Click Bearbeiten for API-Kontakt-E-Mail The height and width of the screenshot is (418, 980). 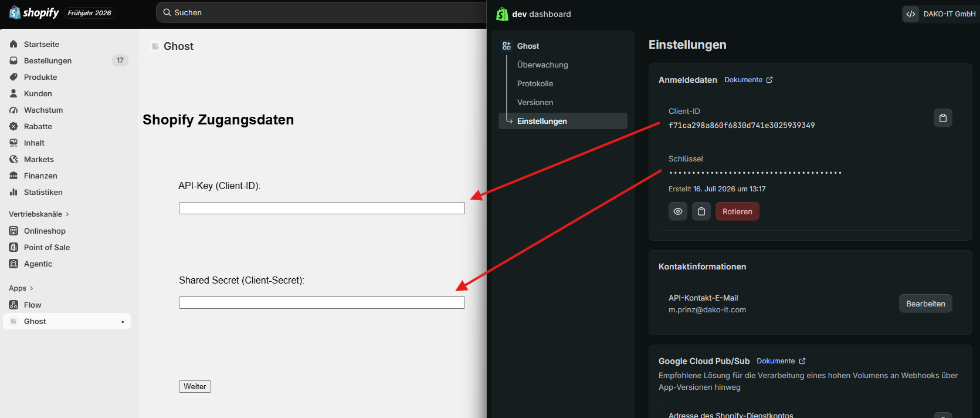point(925,304)
